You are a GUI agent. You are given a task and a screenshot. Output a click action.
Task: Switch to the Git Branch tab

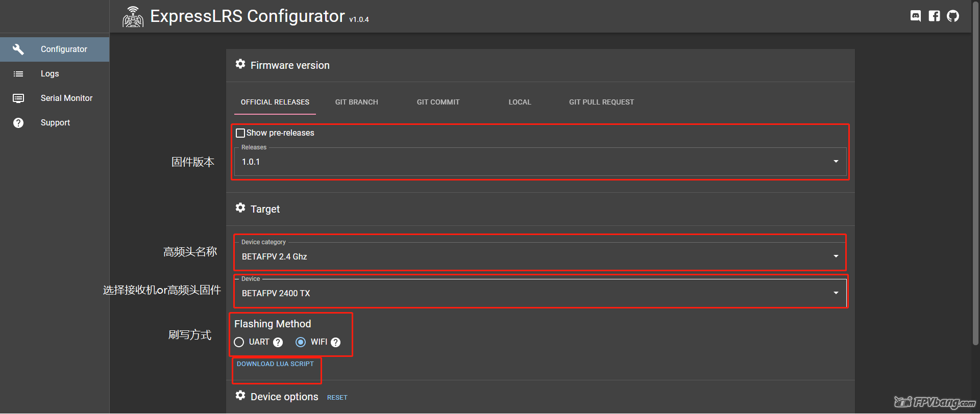356,102
